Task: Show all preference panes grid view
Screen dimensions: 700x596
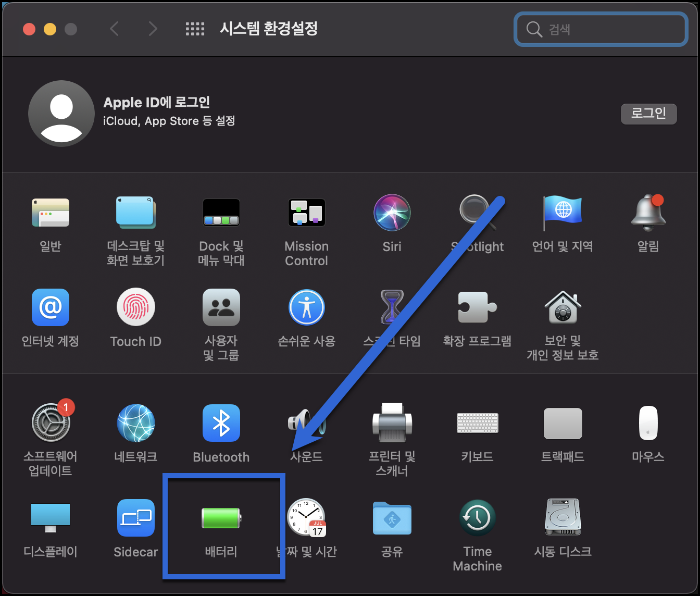Action: click(x=195, y=29)
